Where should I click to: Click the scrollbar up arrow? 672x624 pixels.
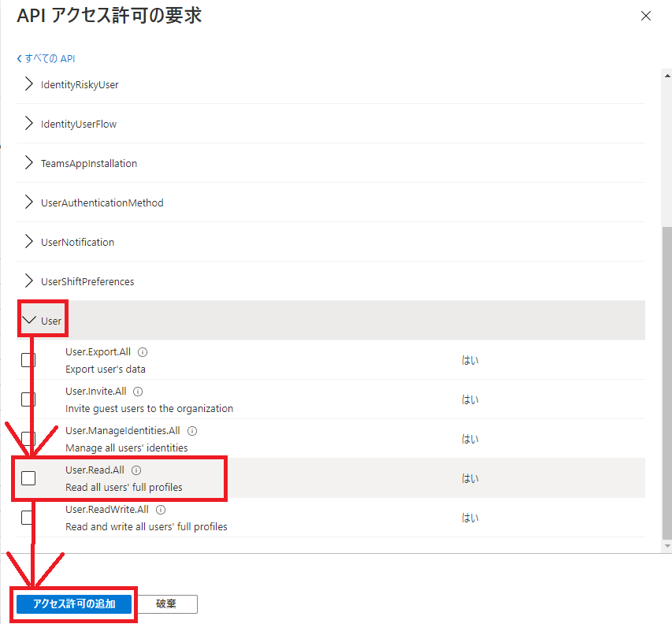click(666, 76)
